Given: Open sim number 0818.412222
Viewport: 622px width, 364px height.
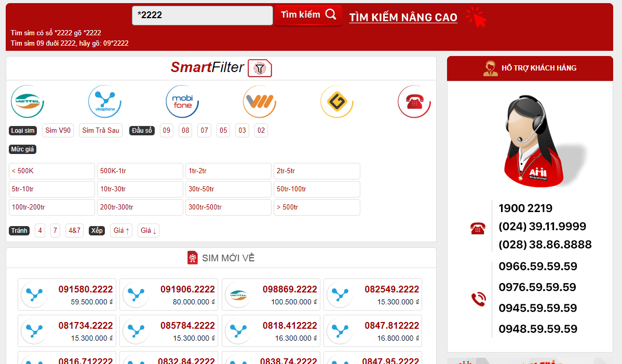Looking at the screenshot, I should pyautogui.click(x=290, y=326).
